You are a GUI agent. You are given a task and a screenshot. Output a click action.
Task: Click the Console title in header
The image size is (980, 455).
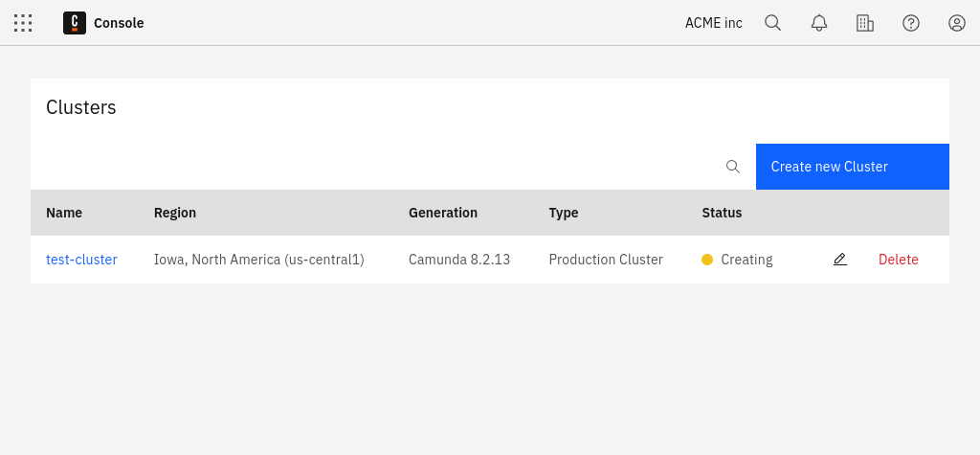coord(119,23)
